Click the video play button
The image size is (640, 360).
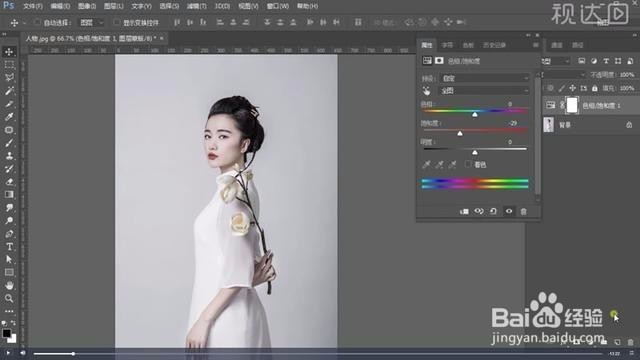point(8,353)
